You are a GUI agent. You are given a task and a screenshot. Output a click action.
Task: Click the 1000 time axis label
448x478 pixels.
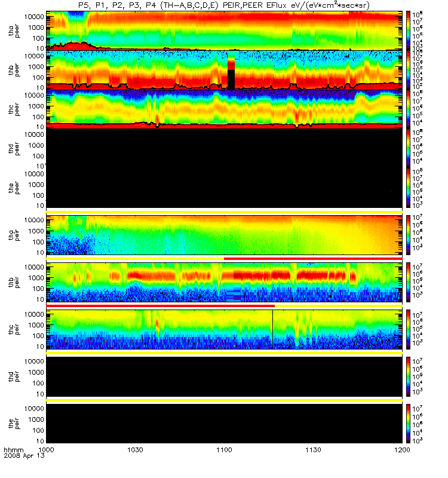click(x=46, y=450)
